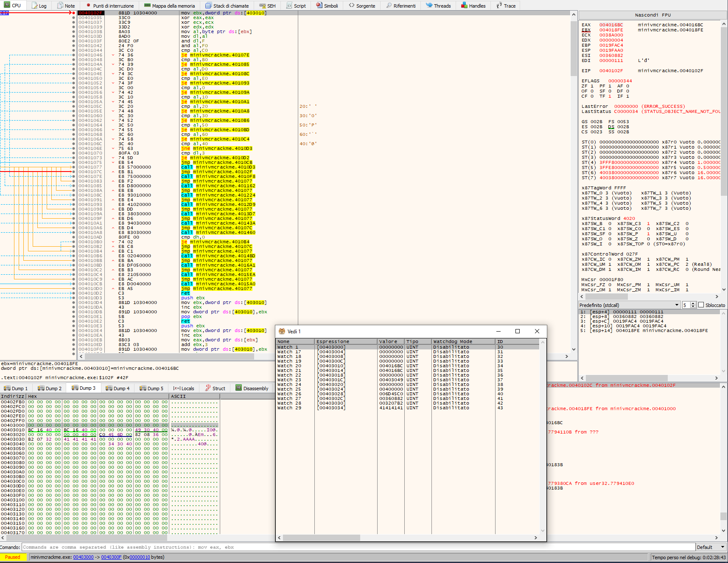The image size is (728, 563).
Task: Open the Default dropdown near the command bar
Action: tap(711, 547)
